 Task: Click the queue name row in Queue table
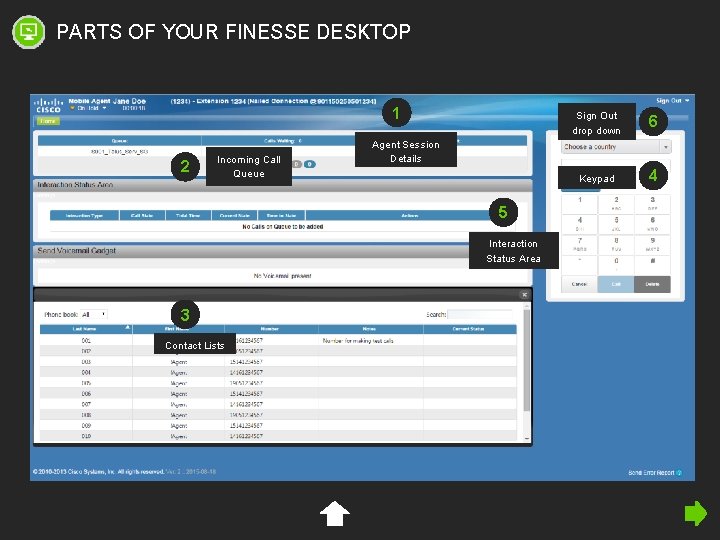(x=119, y=151)
